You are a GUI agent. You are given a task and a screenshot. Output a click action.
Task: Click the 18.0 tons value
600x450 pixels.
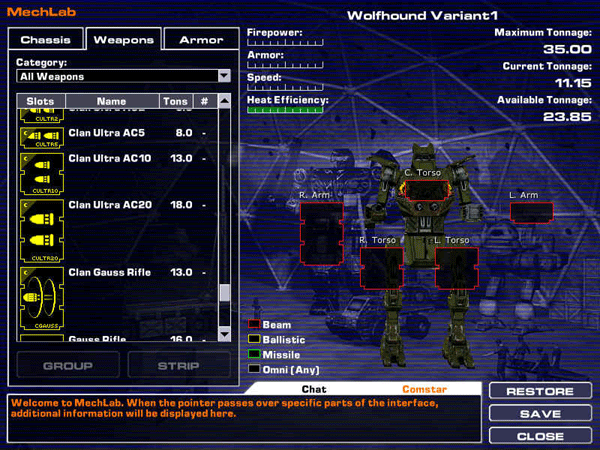point(181,205)
